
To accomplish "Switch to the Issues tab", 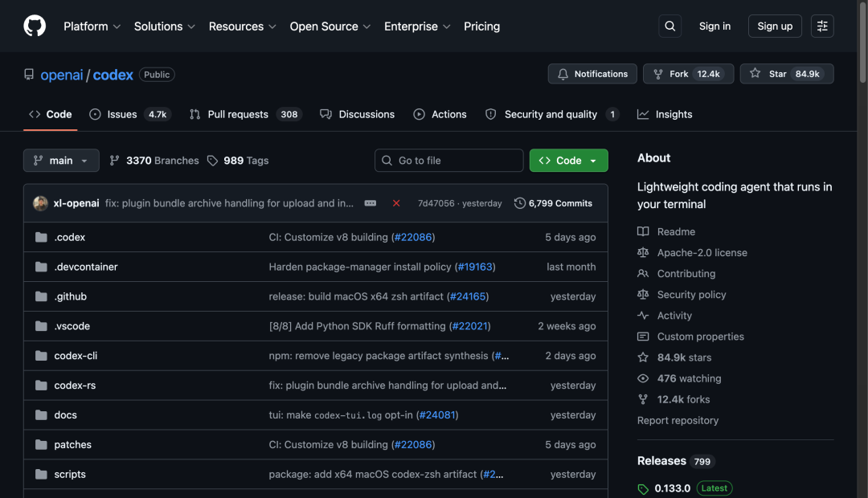I will (x=130, y=115).
